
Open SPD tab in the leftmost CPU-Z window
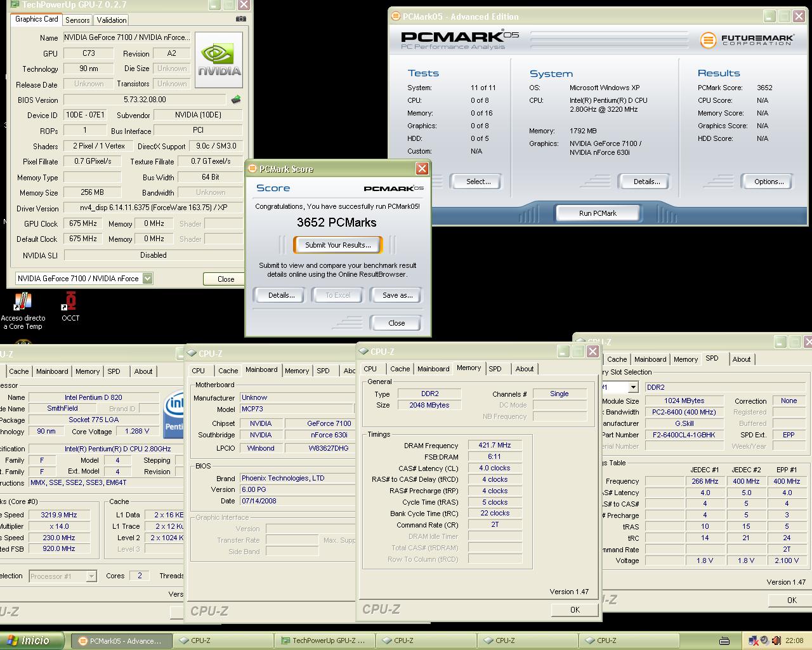point(114,371)
